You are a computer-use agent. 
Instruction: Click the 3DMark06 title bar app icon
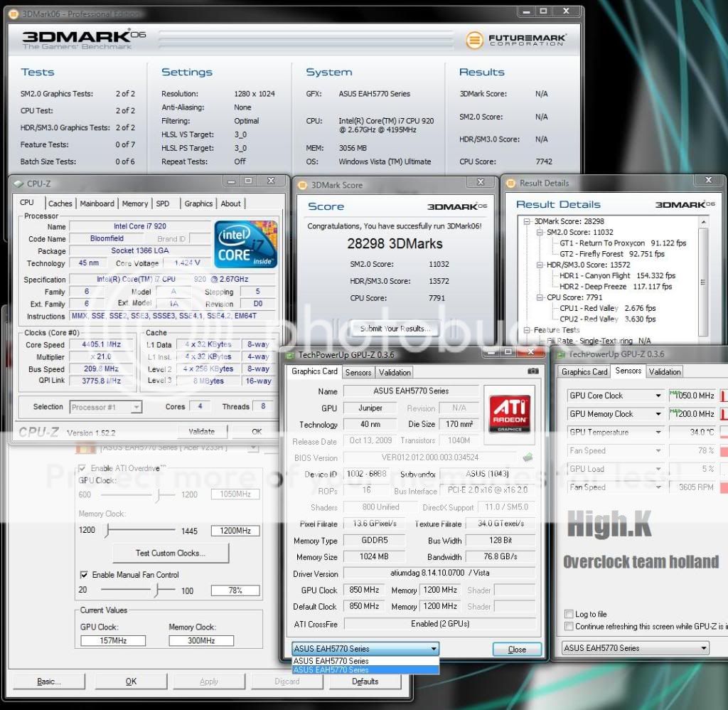point(14,14)
